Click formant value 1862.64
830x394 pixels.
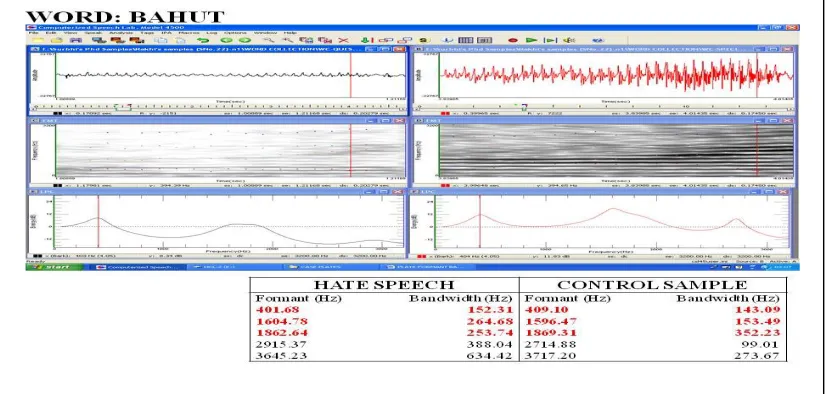tap(282, 333)
